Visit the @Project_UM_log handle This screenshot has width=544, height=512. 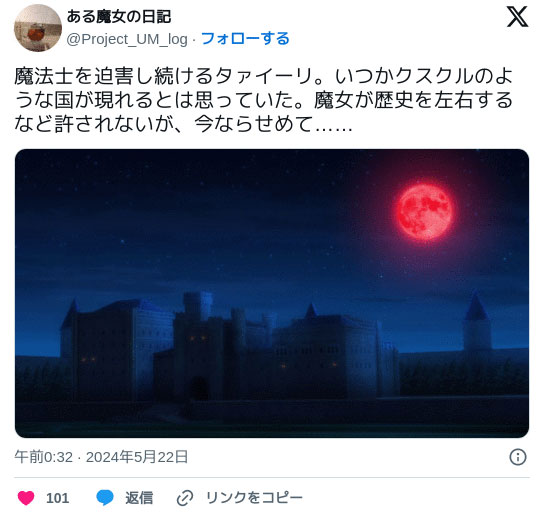tap(127, 39)
